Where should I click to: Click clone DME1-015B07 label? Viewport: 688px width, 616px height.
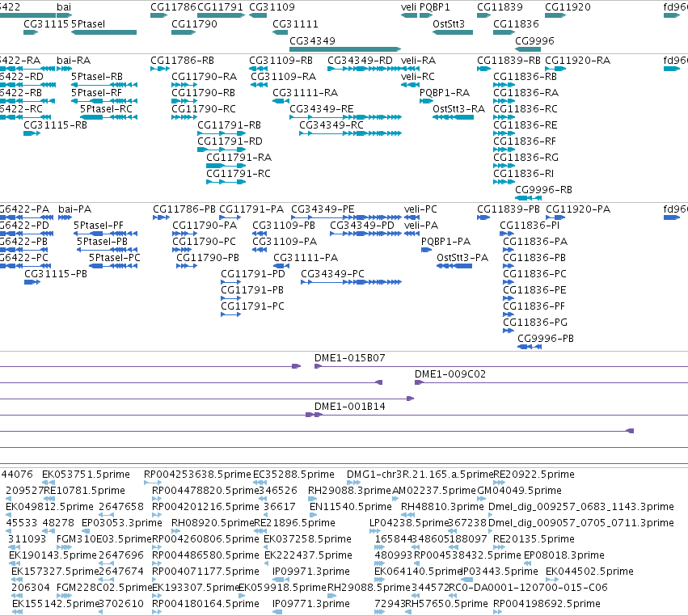(350, 357)
